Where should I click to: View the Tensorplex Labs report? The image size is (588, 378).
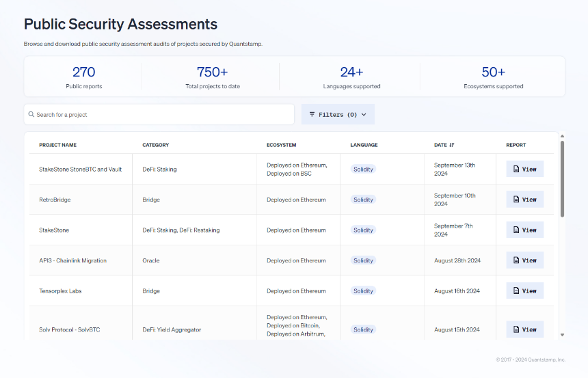[524, 291]
